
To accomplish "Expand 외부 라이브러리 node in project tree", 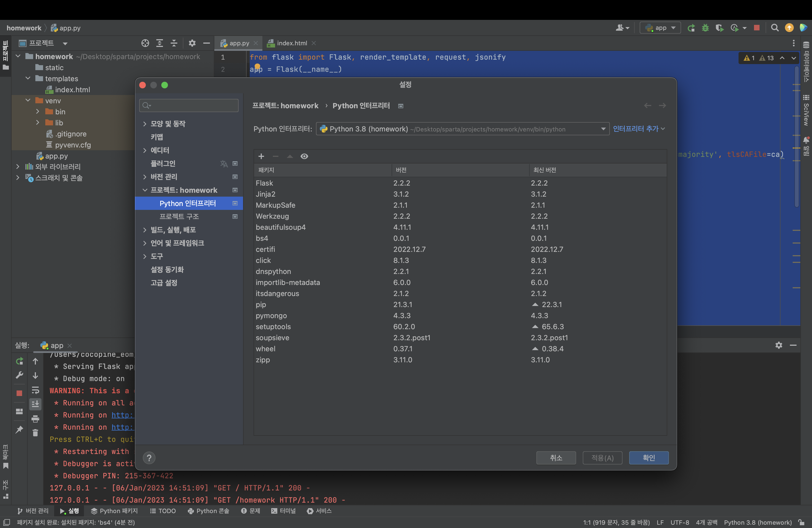I will [18, 167].
